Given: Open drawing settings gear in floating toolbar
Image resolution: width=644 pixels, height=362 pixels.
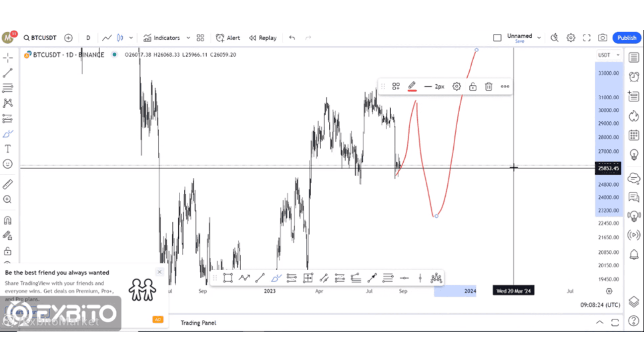Looking at the screenshot, I should coord(456,86).
